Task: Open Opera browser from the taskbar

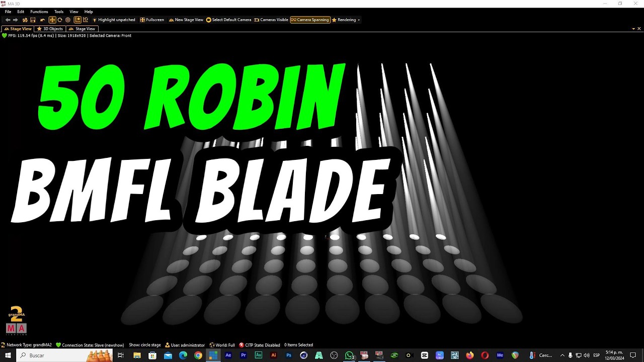Action: coord(485,355)
